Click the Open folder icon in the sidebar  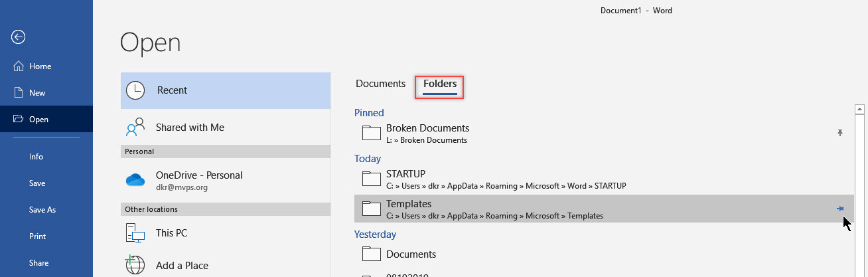pos(18,120)
